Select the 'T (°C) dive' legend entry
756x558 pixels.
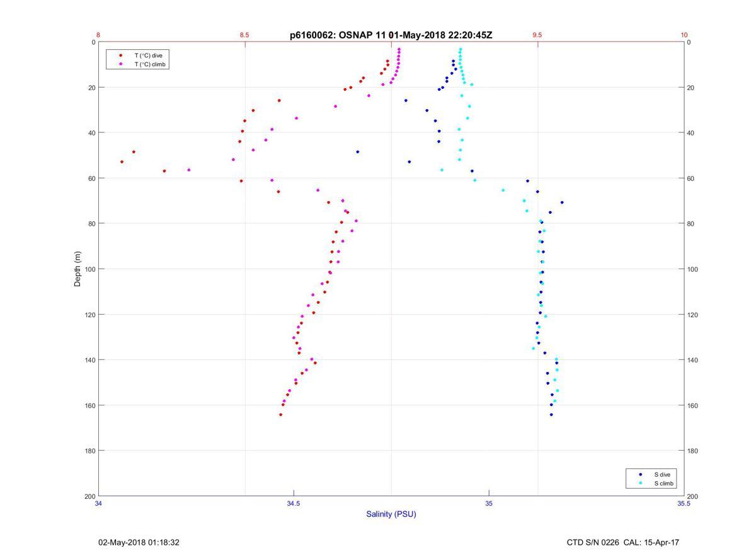coord(148,55)
